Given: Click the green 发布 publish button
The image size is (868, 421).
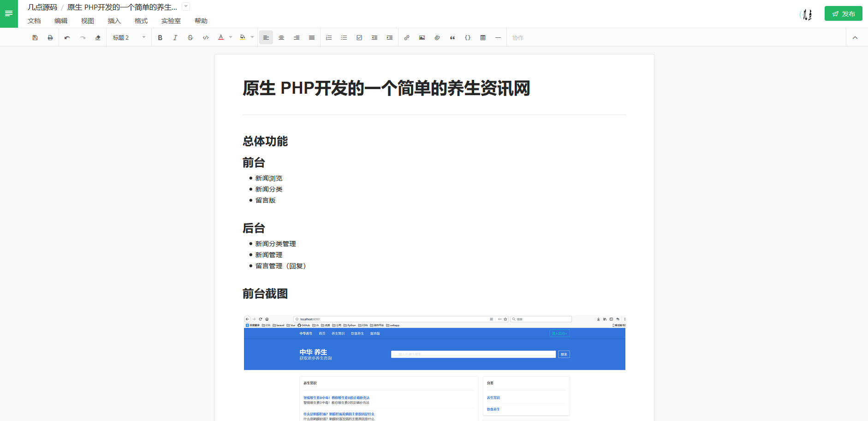Looking at the screenshot, I should point(844,14).
